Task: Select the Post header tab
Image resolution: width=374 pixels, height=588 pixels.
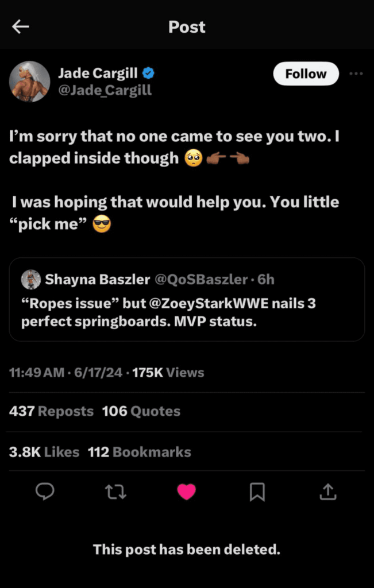Action: [187, 26]
